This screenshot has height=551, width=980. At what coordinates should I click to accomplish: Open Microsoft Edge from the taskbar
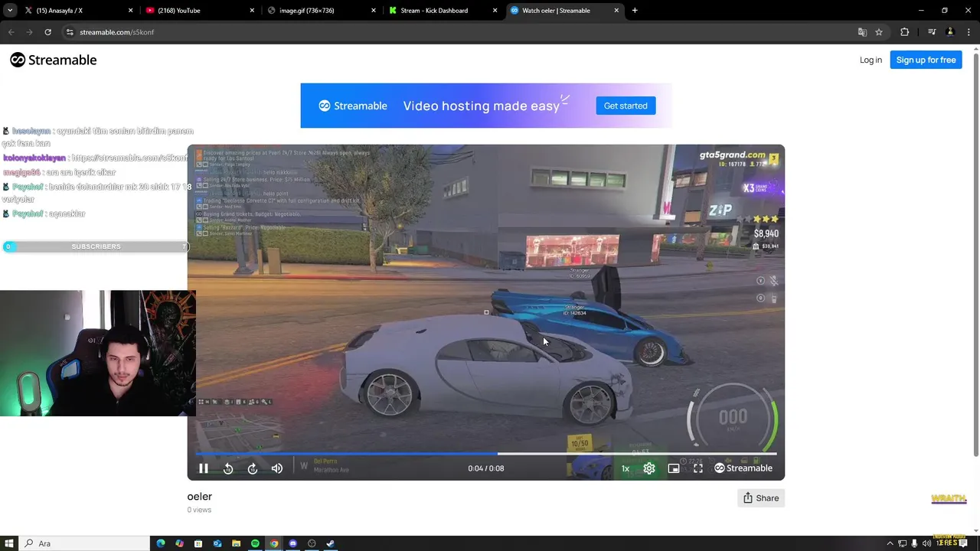tap(161, 543)
